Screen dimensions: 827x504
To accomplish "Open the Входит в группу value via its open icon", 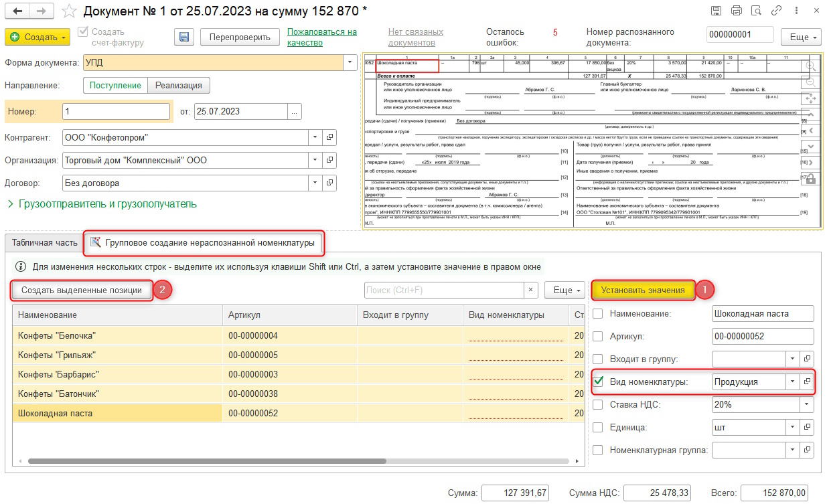I will coord(807,359).
